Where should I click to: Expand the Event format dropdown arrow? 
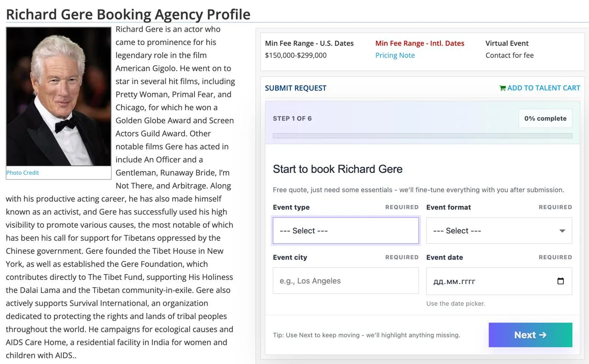tap(562, 231)
